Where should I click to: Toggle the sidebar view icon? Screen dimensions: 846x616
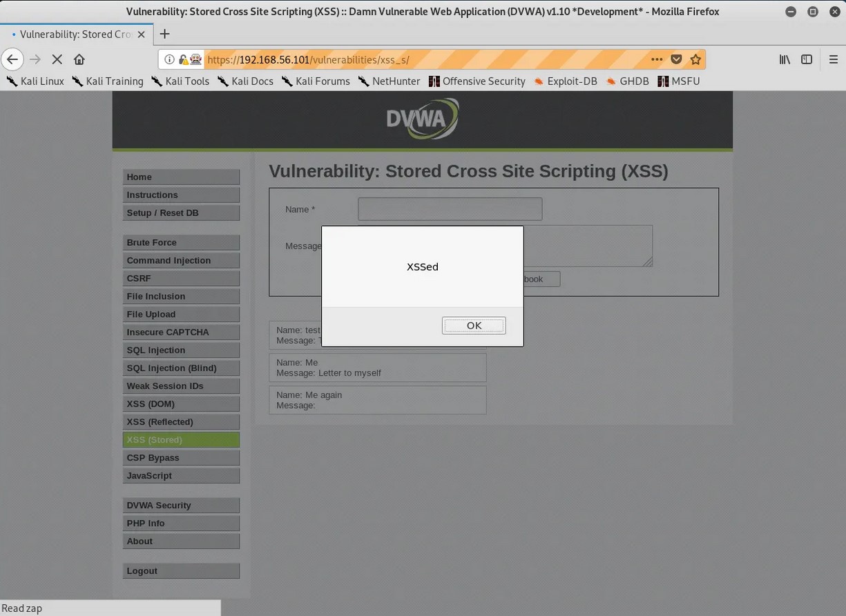pyautogui.click(x=807, y=59)
